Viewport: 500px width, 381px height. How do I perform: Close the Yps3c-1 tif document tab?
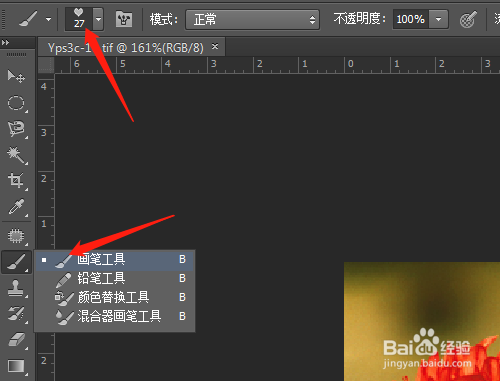coord(215,47)
